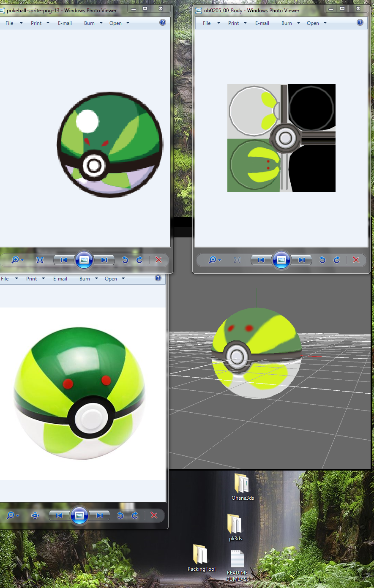
Task: Open the Print dropdown in ob0205_00_Body window
Action: [x=237, y=23]
